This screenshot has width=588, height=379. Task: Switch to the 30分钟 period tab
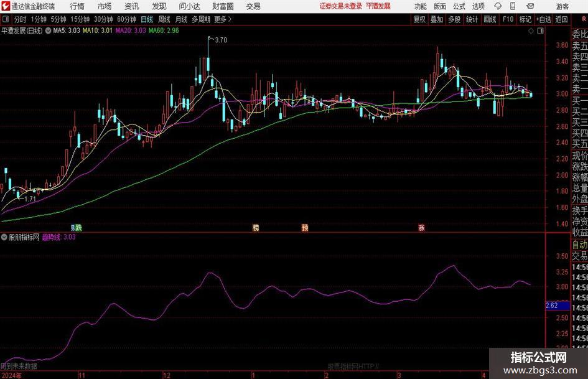click(x=103, y=19)
